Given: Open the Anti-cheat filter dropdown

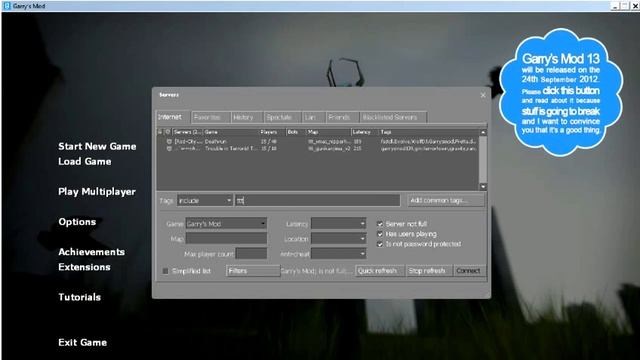Looking at the screenshot, I should click(338, 254).
